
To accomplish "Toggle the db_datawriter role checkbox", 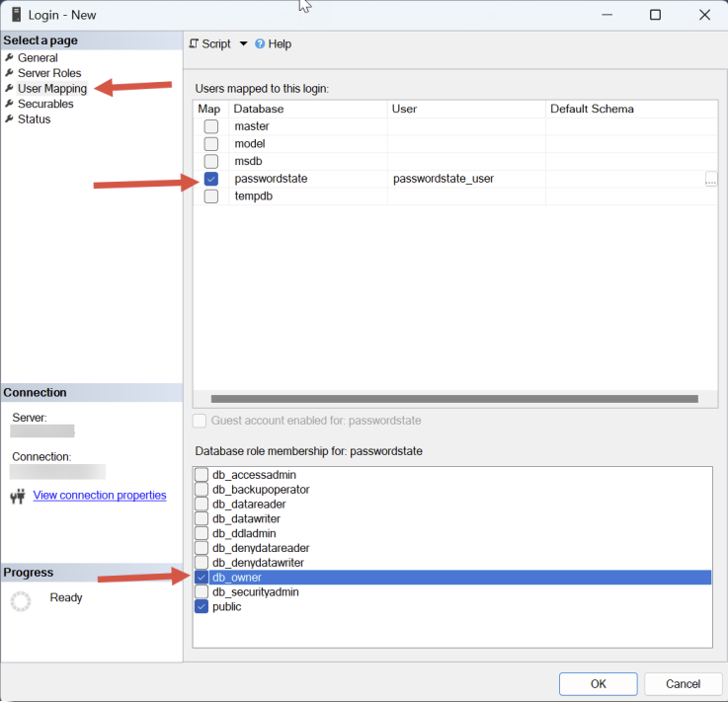I will [x=202, y=518].
